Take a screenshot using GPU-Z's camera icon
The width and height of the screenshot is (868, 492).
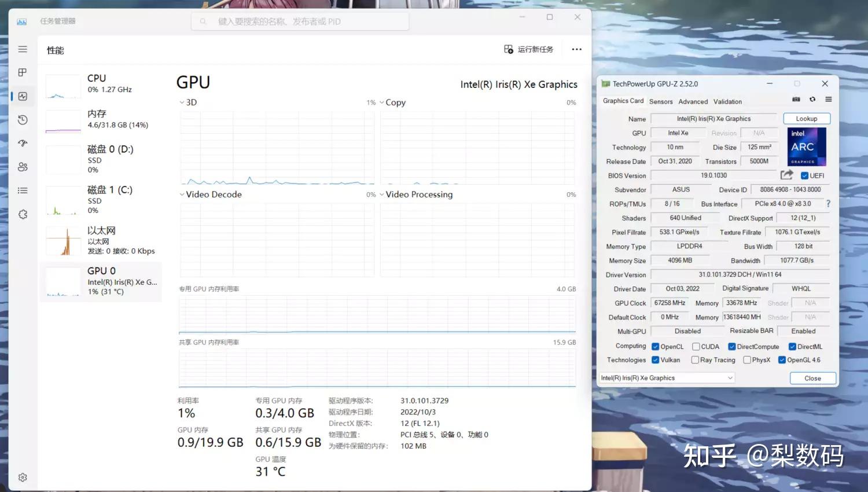click(796, 99)
